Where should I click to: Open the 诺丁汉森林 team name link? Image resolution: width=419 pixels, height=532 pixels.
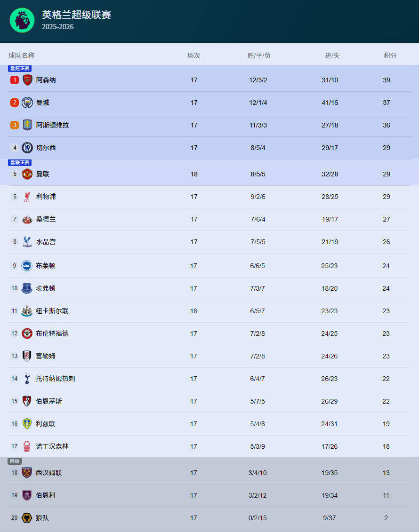(x=52, y=446)
